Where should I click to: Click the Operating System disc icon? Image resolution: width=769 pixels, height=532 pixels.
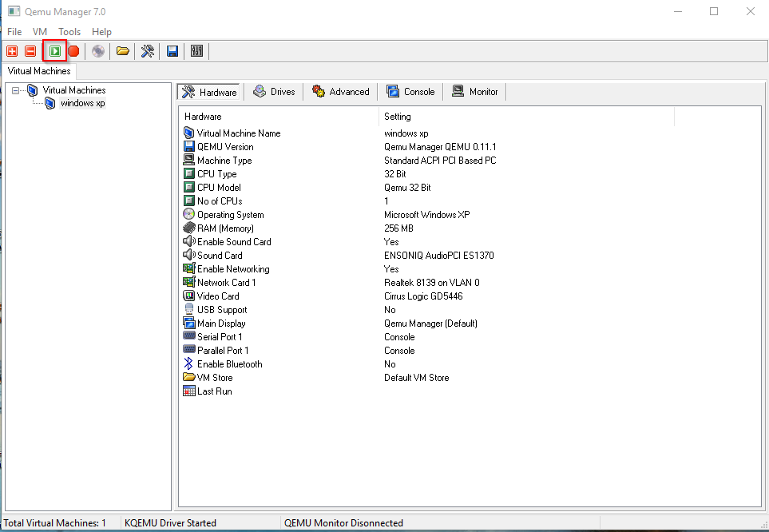pyautogui.click(x=188, y=214)
